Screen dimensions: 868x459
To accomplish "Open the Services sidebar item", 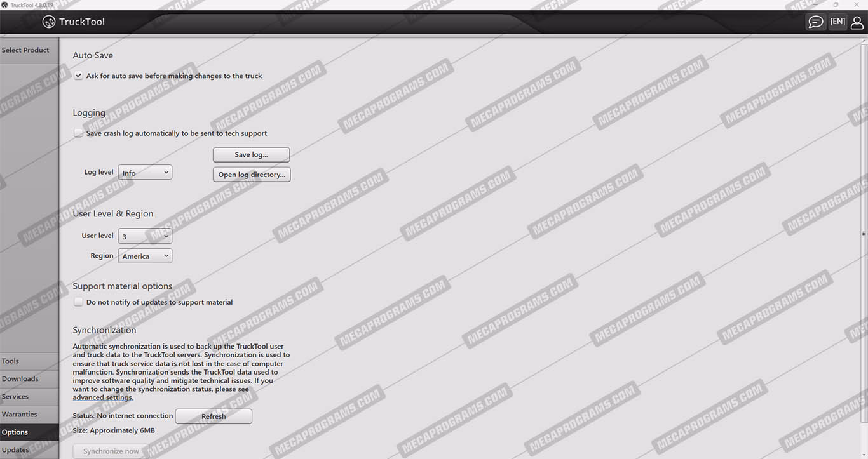I will [x=29, y=397].
